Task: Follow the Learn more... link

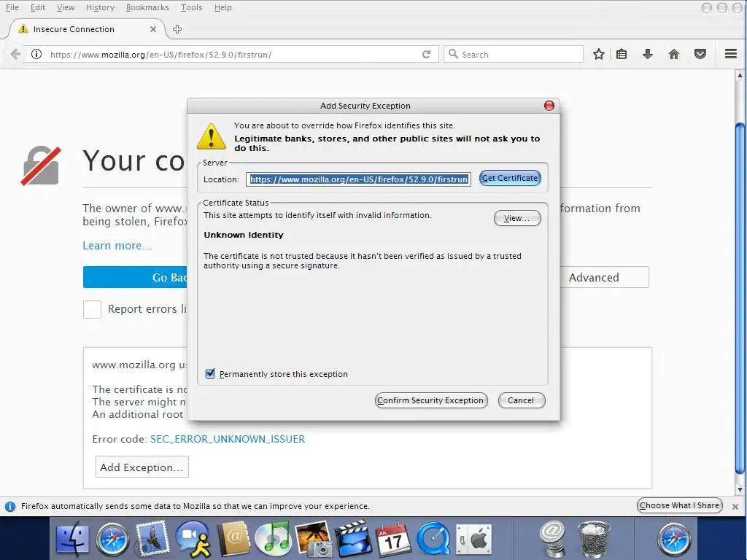Action: [117, 245]
